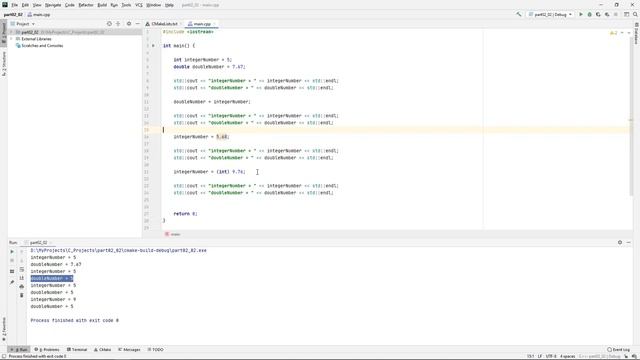Image resolution: width=640 pixels, height=360 pixels.
Task: Open Search Everywhere magnifier icon
Action: coord(635,14)
